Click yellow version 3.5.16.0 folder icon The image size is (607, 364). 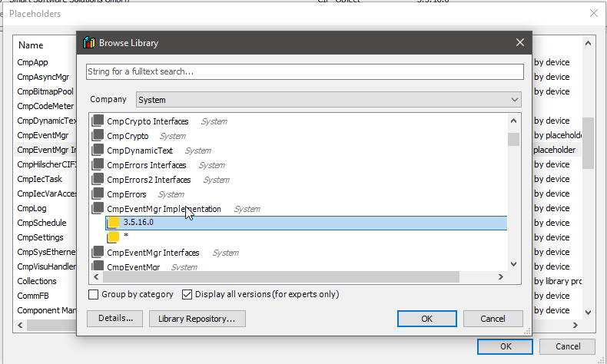113,223
